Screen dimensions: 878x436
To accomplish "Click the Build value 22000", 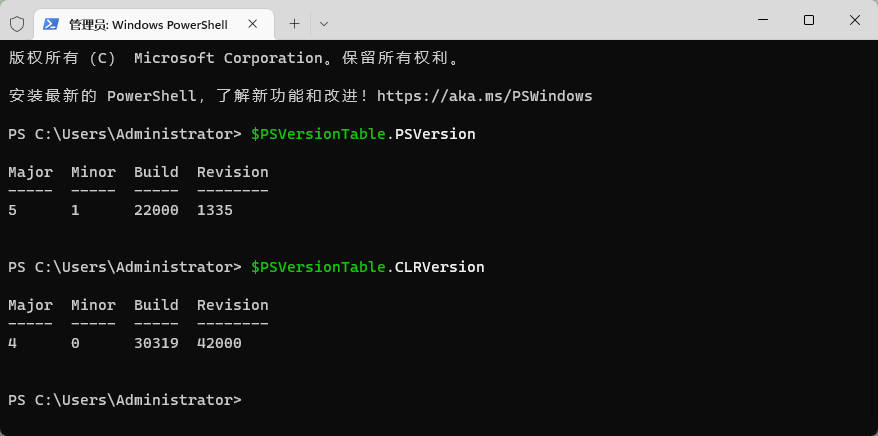I will pos(156,210).
